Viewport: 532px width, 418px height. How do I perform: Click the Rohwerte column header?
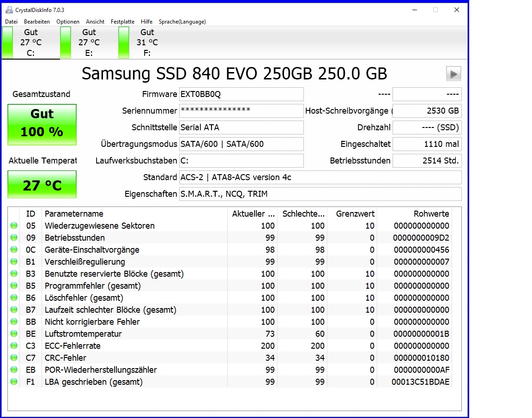click(414, 214)
